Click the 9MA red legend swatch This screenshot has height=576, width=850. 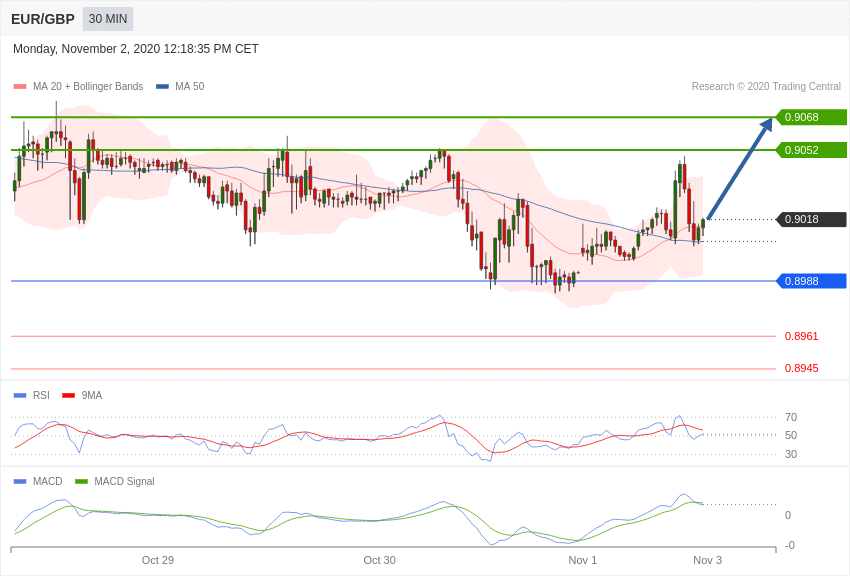coord(69,396)
